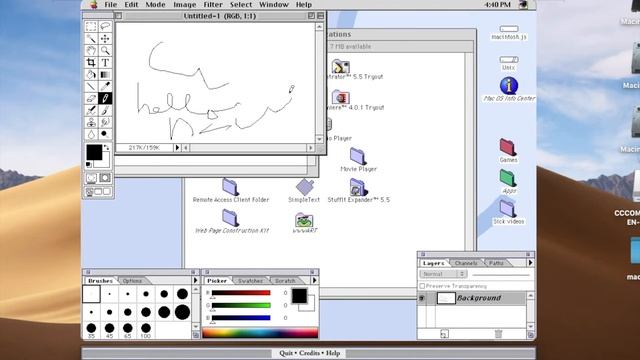Switch to the Channels tab
Image resolution: width=640 pixels, height=360 pixels.
click(466, 263)
